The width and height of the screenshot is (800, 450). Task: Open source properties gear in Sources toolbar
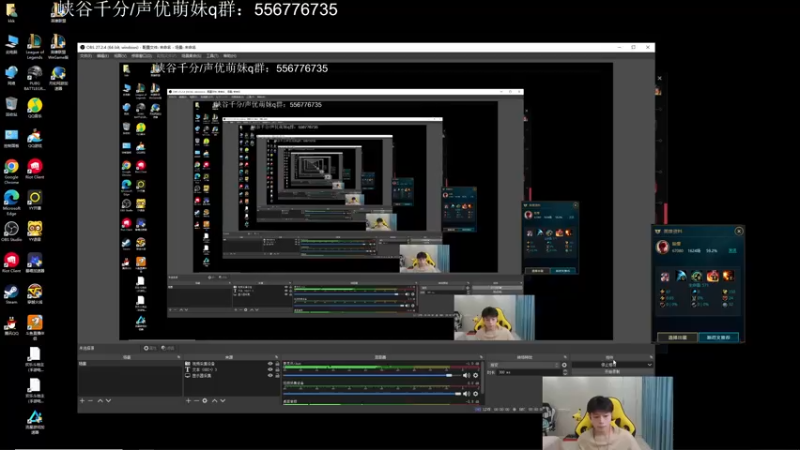205,401
